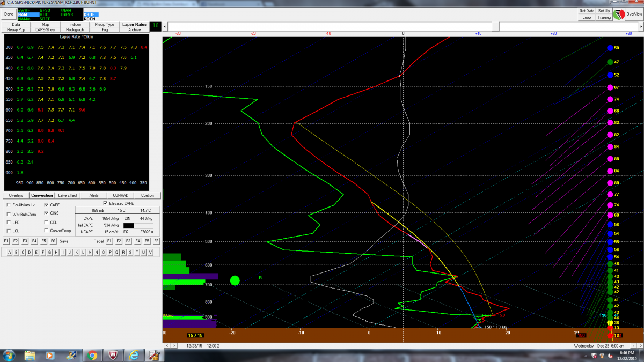Open the Indices tab
This screenshot has width=644, height=362.
click(x=75, y=24)
